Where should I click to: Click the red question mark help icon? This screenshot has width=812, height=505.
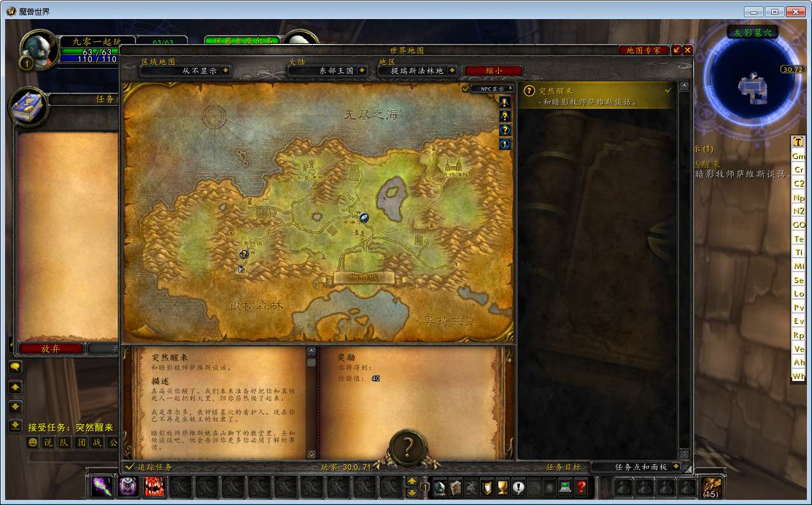click(x=580, y=487)
